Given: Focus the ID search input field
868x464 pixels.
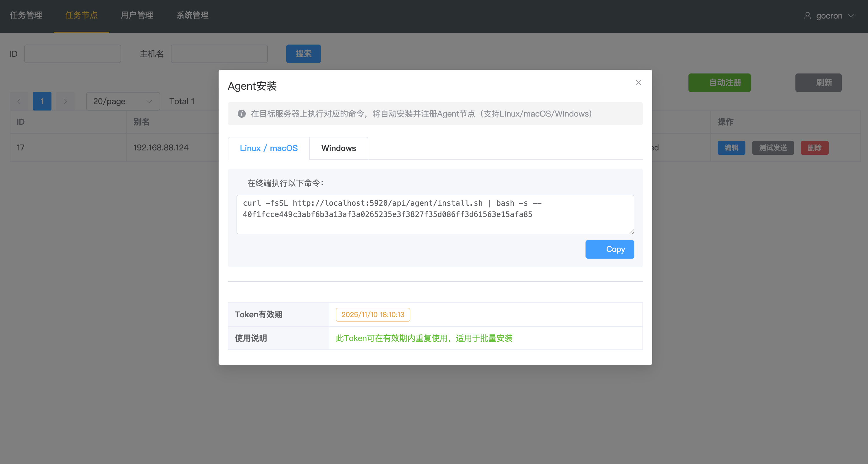Looking at the screenshot, I should pyautogui.click(x=73, y=54).
